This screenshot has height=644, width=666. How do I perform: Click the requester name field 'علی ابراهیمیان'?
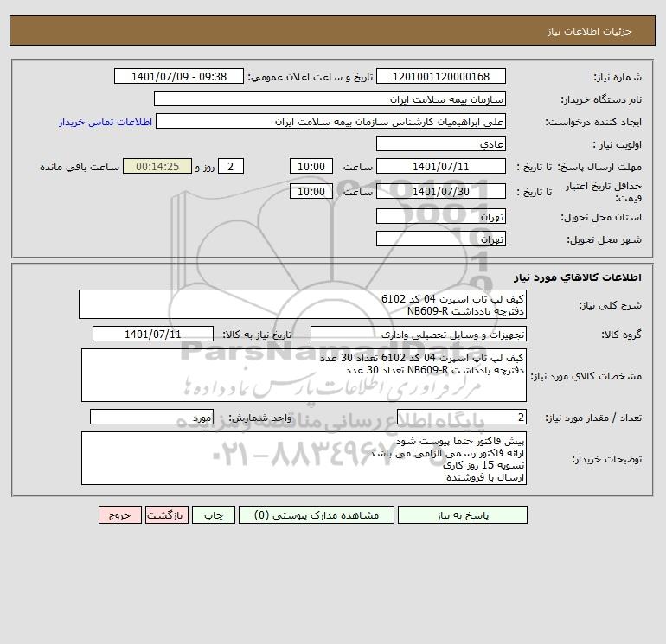[330, 121]
